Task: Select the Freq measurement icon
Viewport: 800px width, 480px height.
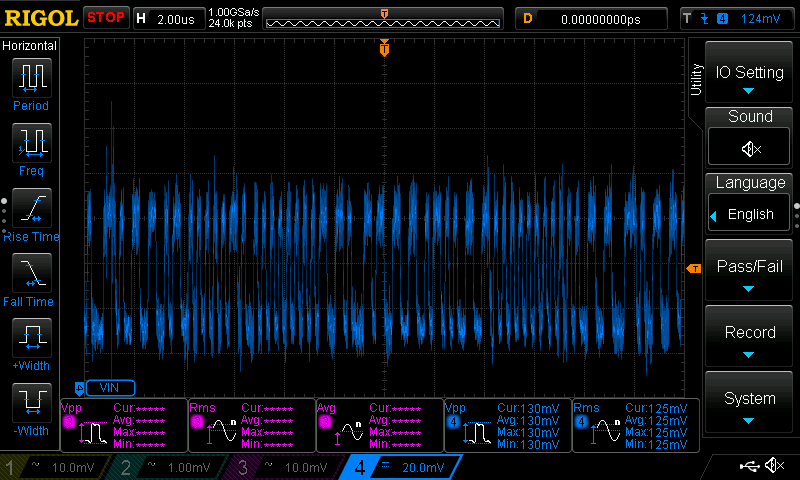Action: click(x=32, y=142)
